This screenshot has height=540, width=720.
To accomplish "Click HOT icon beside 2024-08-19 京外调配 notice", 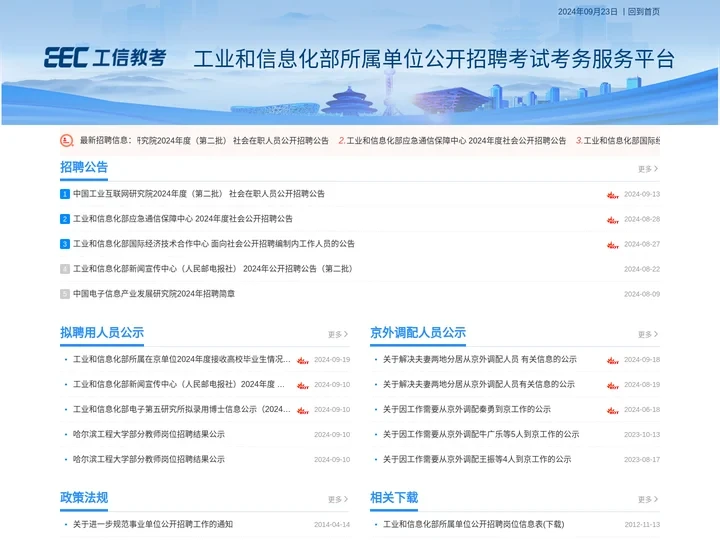I will point(613,385).
